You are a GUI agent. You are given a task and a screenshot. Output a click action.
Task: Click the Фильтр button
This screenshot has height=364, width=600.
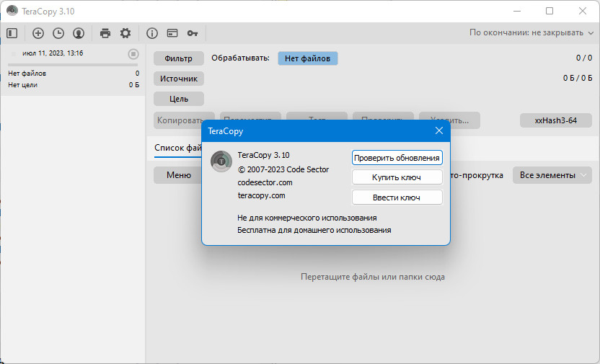pyautogui.click(x=179, y=58)
